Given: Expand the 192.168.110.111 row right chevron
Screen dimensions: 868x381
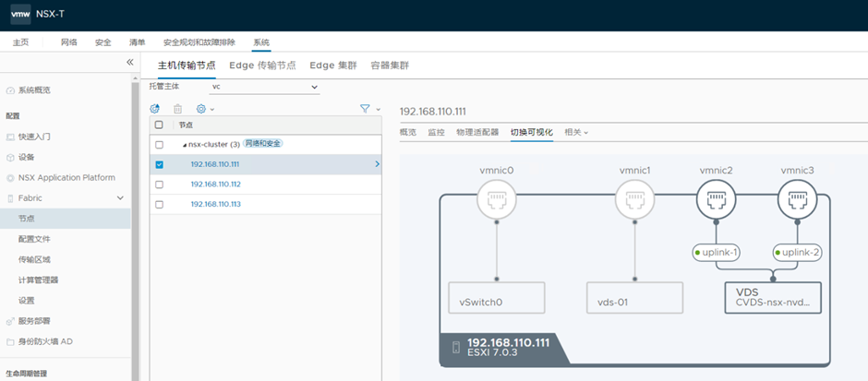Looking at the screenshot, I should point(377,164).
